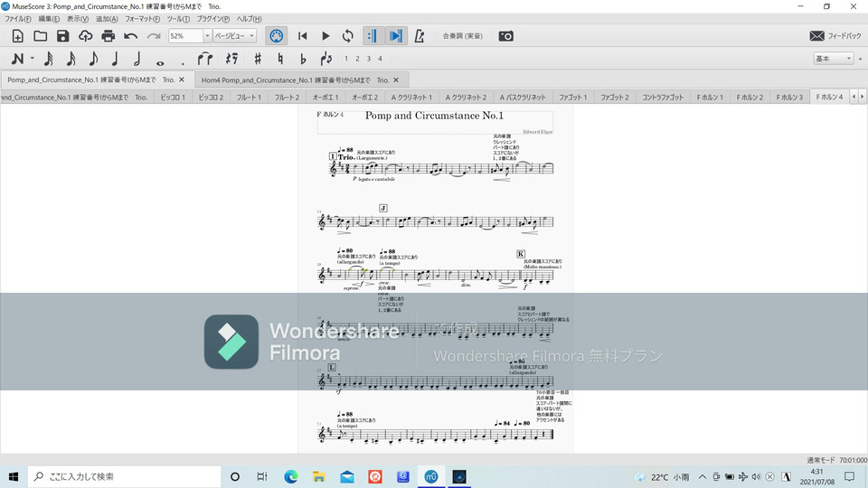This screenshot has width=868, height=488.
Task: Open the 表示 (View) menu
Action: click(x=78, y=19)
